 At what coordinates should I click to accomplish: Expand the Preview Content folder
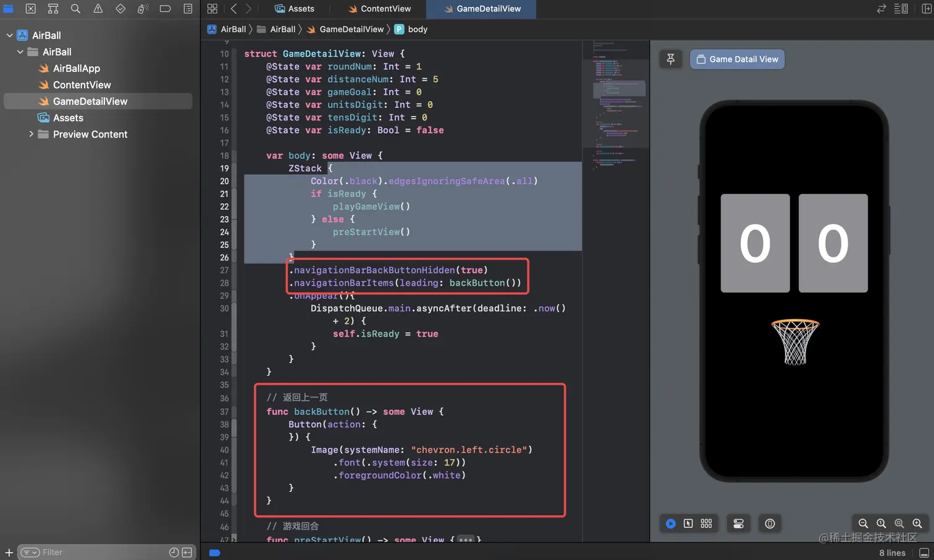click(31, 134)
